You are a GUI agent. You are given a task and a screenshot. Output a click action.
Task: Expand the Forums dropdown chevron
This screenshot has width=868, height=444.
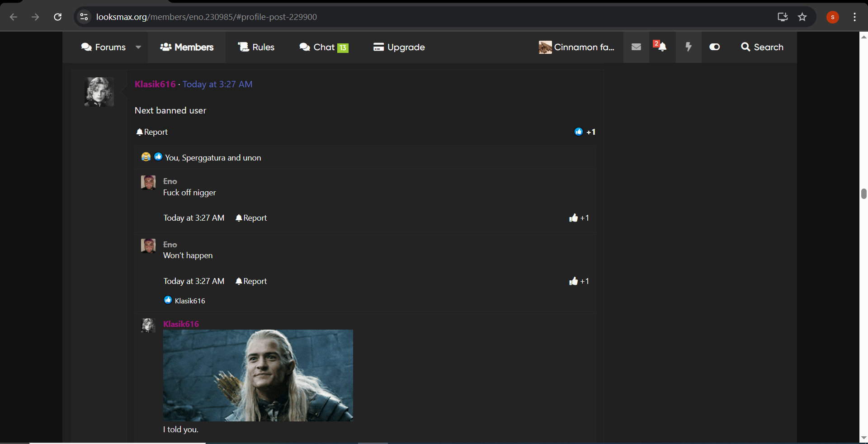click(x=139, y=47)
